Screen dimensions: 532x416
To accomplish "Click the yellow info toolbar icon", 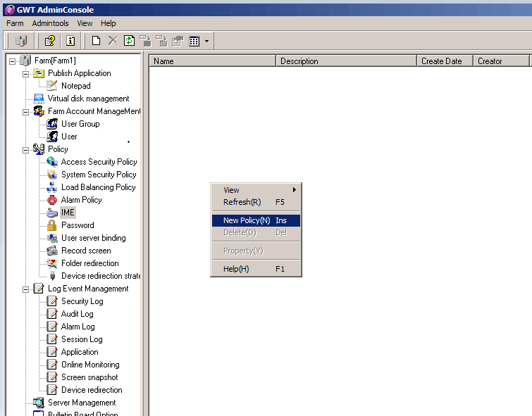I will coord(70,41).
